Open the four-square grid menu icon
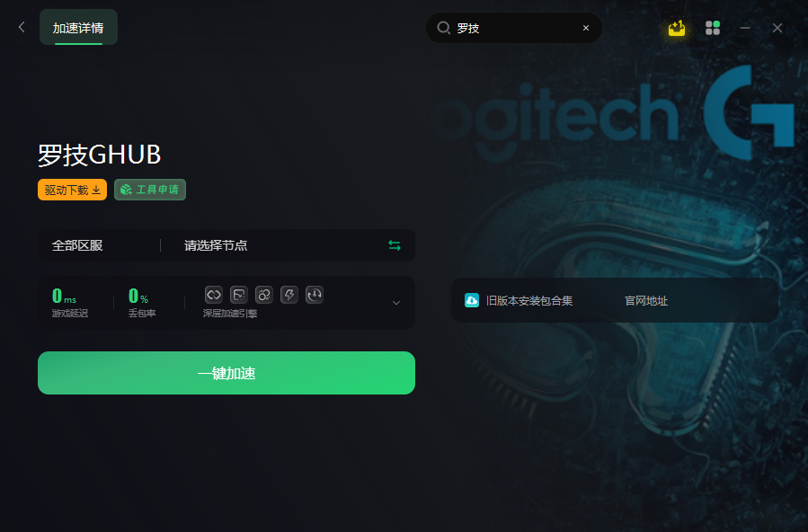808x532 pixels. tap(712, 28)
